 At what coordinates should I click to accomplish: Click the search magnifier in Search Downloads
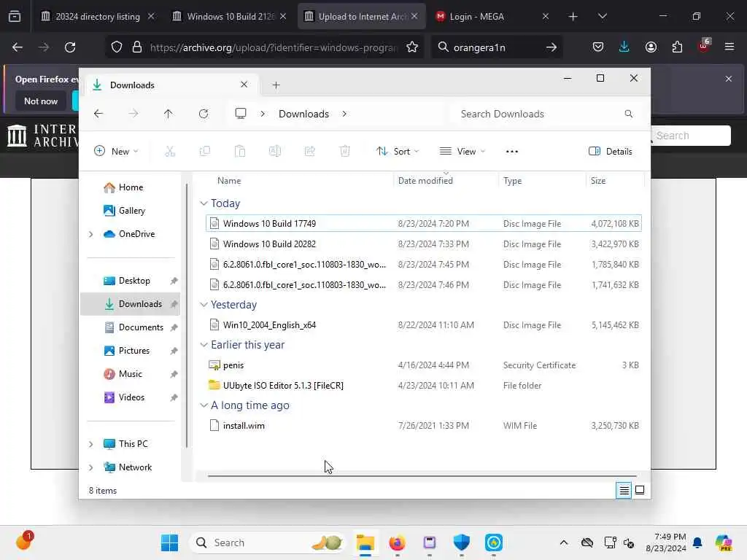(628, 114)
